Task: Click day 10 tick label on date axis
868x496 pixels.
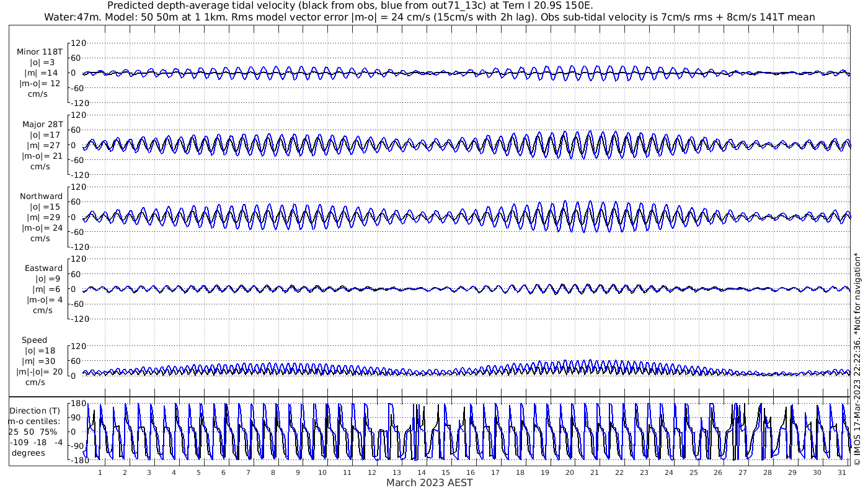Action: coord(322,472)
